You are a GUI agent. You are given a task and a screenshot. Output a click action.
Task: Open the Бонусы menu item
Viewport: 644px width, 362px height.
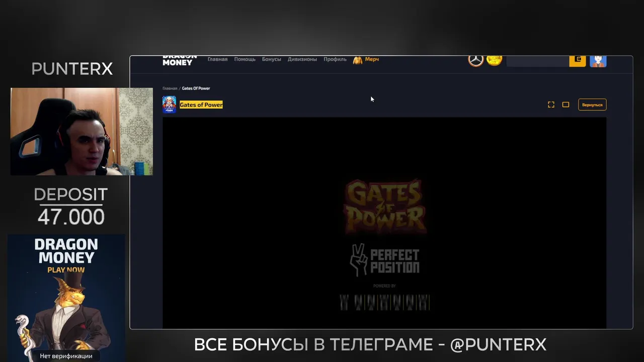(271, 59)
